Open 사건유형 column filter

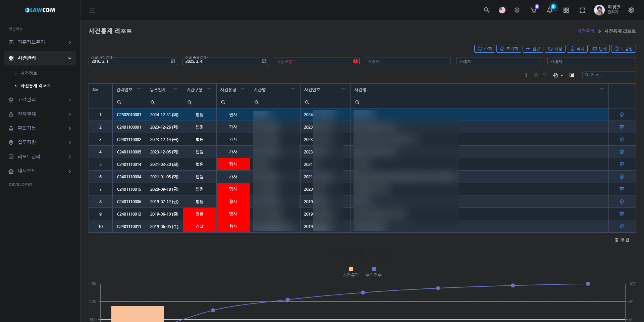[243, 90]
